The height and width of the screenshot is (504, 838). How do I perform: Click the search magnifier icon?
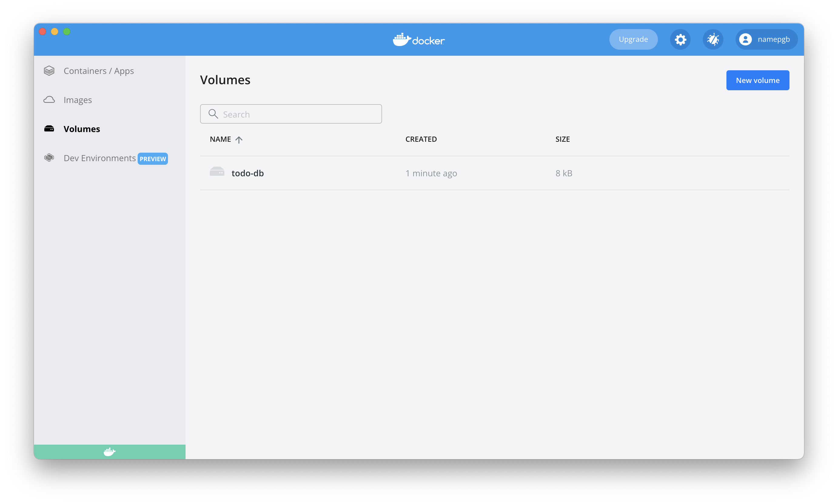point(213,114)
